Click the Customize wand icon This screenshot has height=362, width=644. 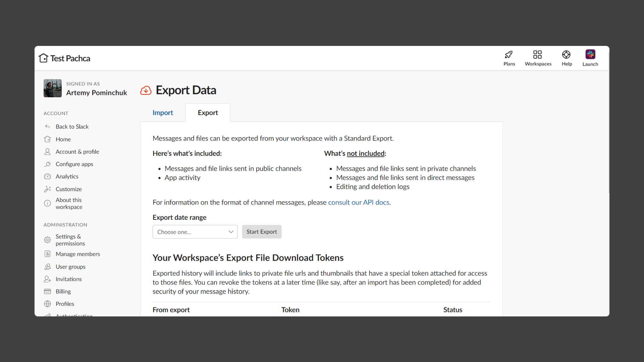pos(48,189)
